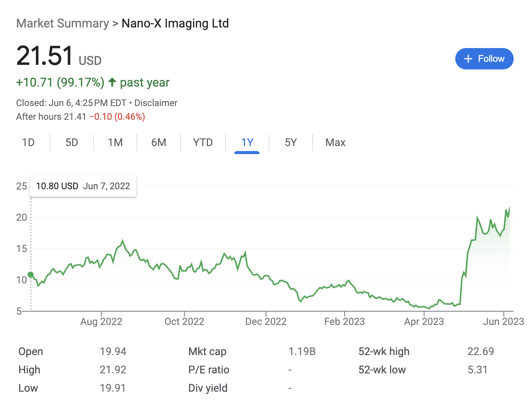The image size is (532, 402).
Task: Click the 52-wk high value 22.69
Action: tap(481, 351)
